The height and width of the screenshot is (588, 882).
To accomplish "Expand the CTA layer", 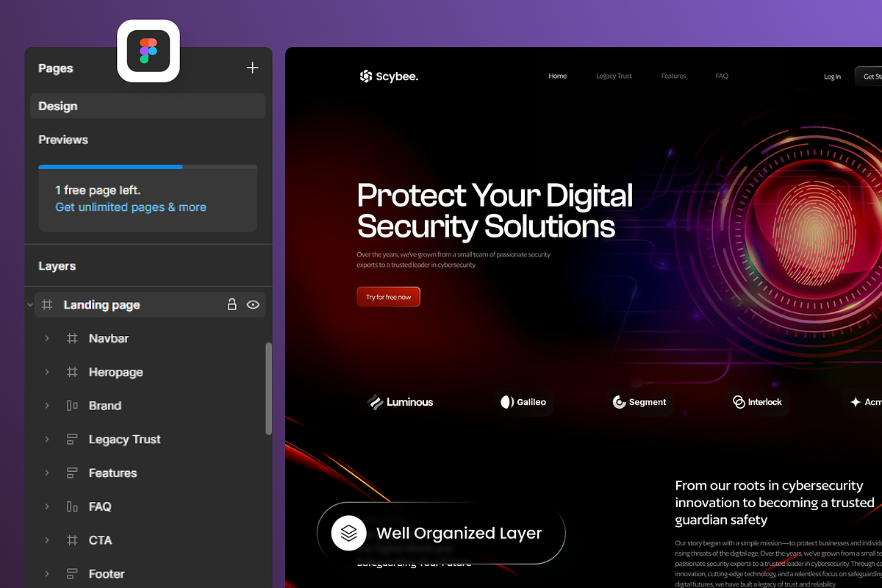I will pyautogui.click(x=47, y=540).
